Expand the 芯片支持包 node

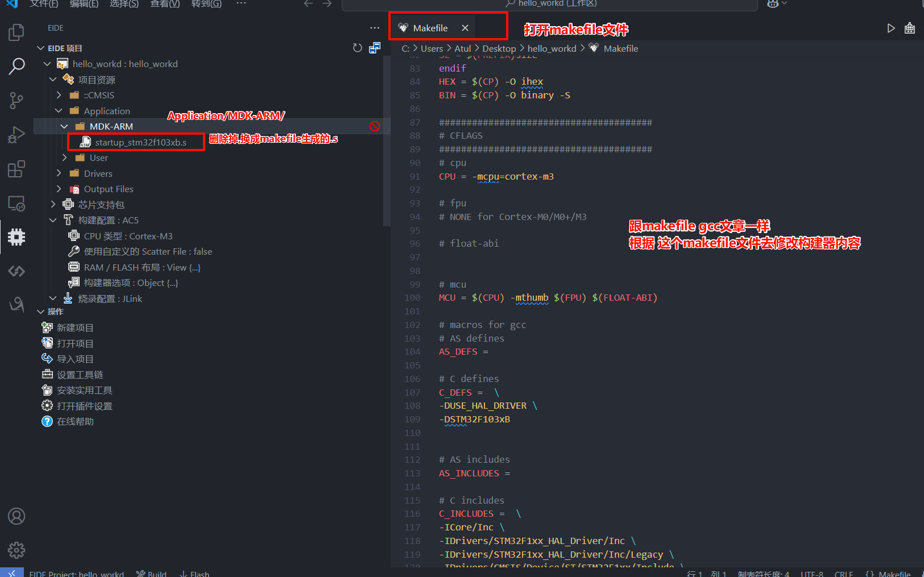[53, 205]
